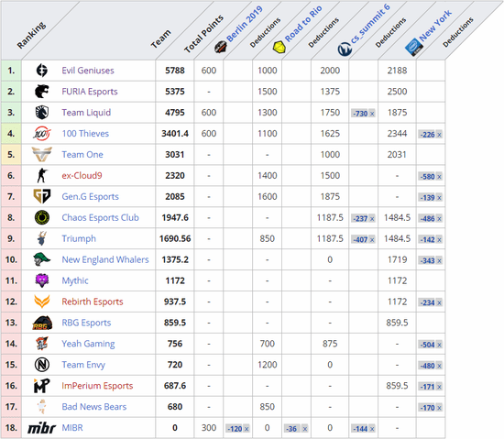Click the Team One logo

coord(42,155)
